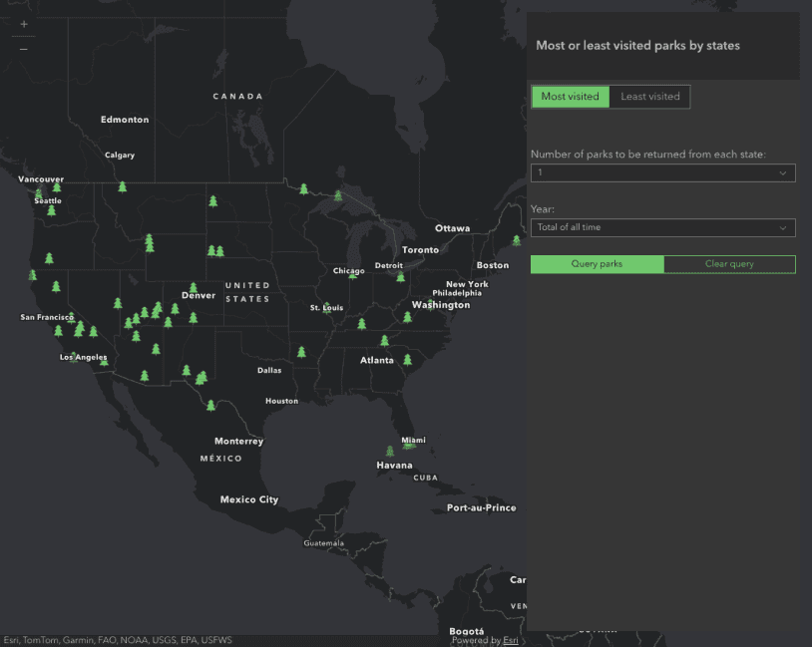
Task: Open the number of parks dropdown
Action: coord(662,172)
